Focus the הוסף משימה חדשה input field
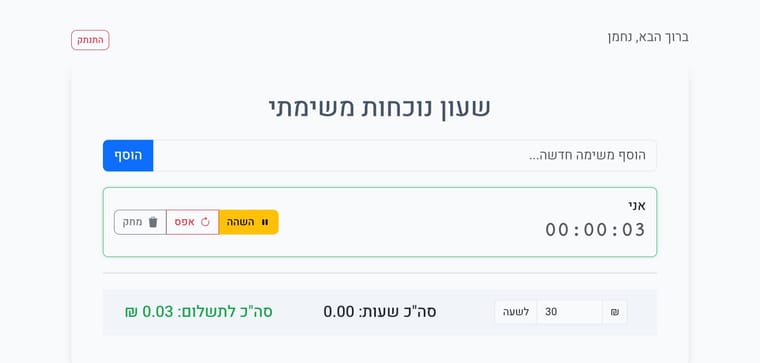 point(405,156)
